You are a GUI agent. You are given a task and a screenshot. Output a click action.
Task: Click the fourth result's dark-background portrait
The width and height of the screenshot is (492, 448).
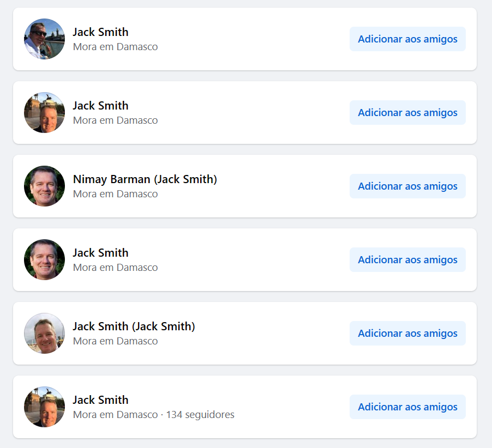[x=44, y=260]
